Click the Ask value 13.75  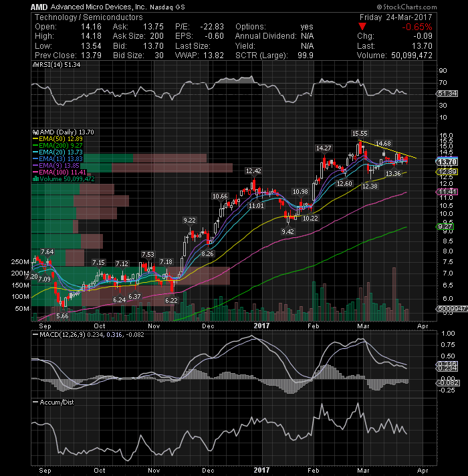tap(153, 27)
